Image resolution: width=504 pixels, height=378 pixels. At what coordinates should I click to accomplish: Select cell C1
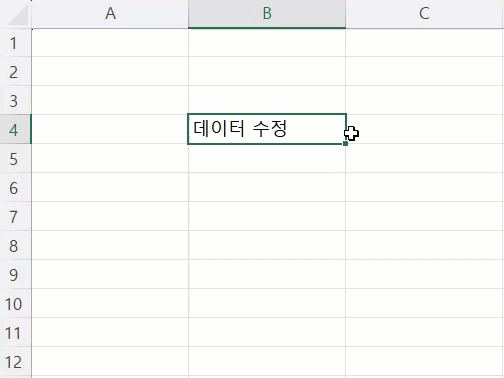click(x=425, y=43)
